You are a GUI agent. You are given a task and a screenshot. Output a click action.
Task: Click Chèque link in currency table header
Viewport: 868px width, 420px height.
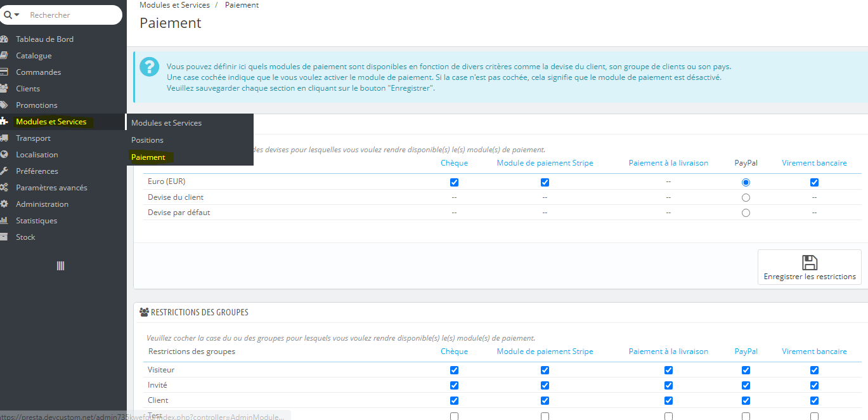[454, 163]
